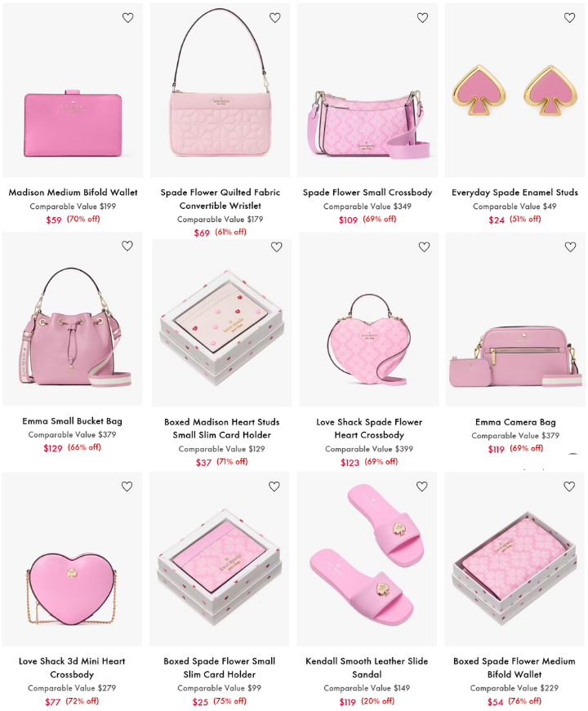Screen dimensions: 588x711
Task: Open Emma Camera Bag product title
Action: coord(515,422)
